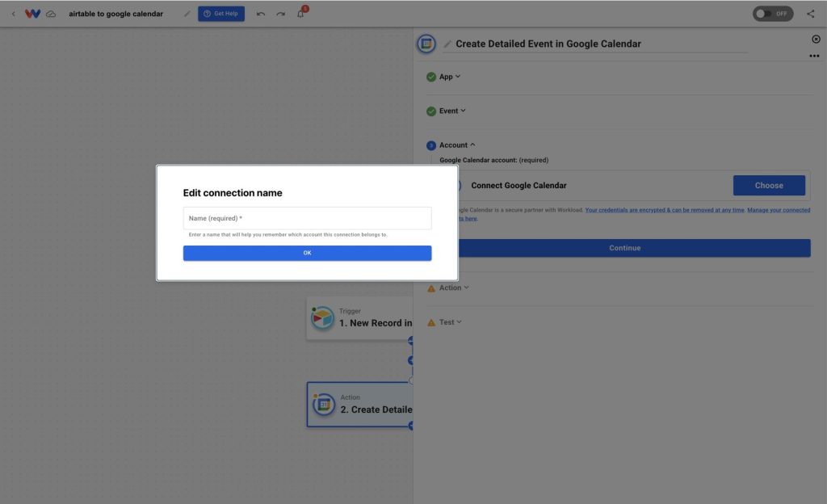Image resolution: width=827 pixels, height=504 pixels.
Task: Expand the Action section
Action: 454,288
